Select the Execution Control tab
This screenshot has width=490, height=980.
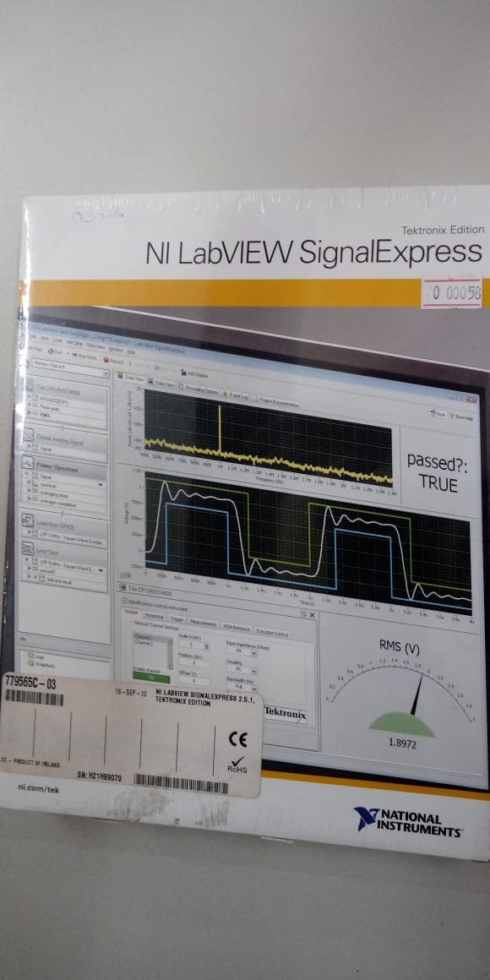(273, 633)
